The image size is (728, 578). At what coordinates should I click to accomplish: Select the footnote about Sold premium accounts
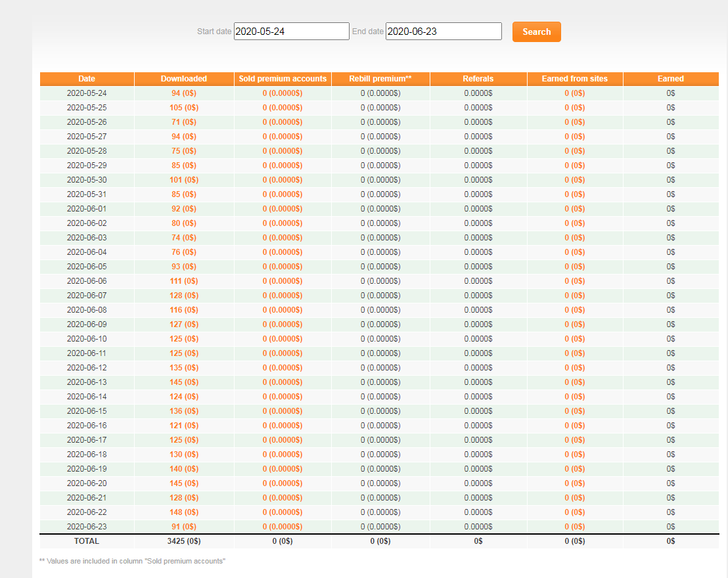[x=132, y=561]
